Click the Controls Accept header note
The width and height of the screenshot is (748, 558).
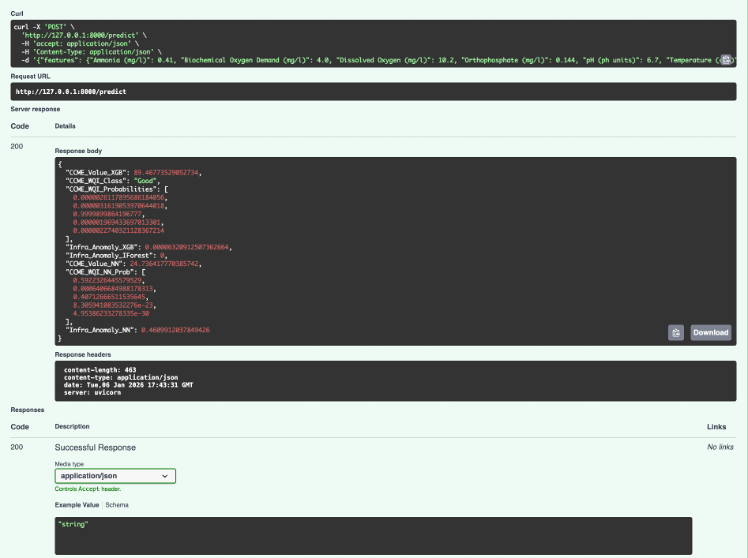click(x=88, y=489)
